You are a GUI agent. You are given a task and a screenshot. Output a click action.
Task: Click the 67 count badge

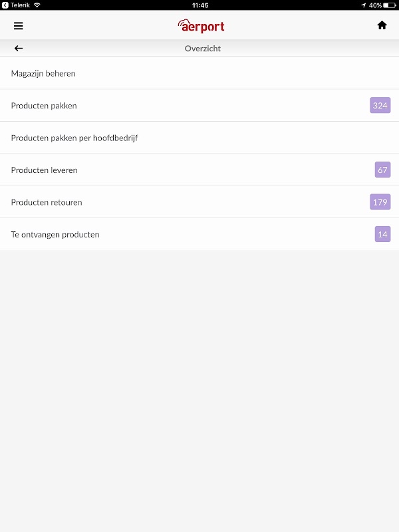click(382, 170)
